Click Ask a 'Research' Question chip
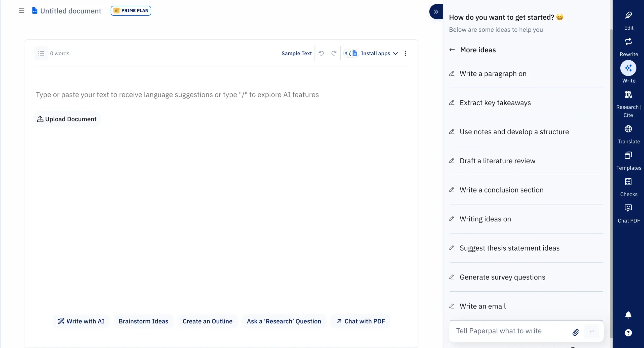 [284, 321]
